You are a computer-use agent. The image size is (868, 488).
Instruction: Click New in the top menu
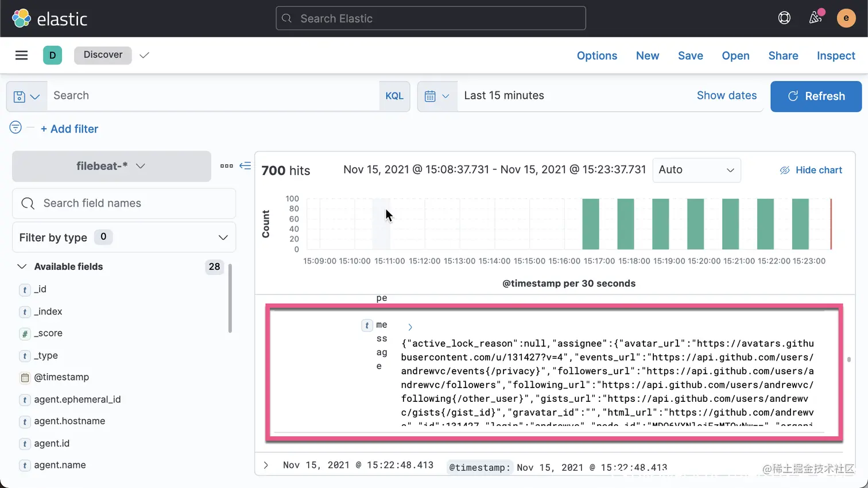pyautogui.click(x=648, y=56)
